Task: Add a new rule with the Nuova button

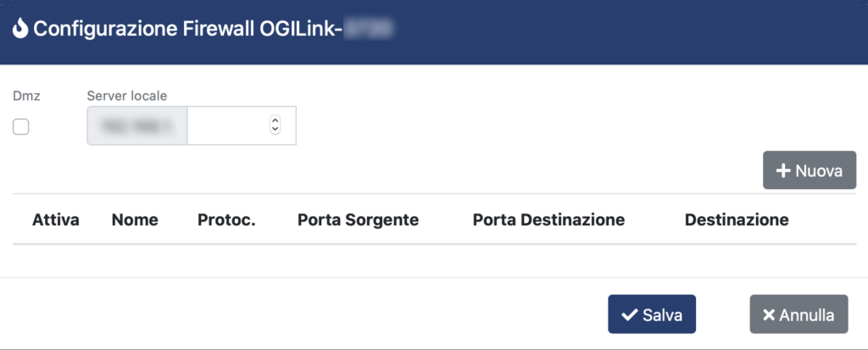Action: [810, 170]
